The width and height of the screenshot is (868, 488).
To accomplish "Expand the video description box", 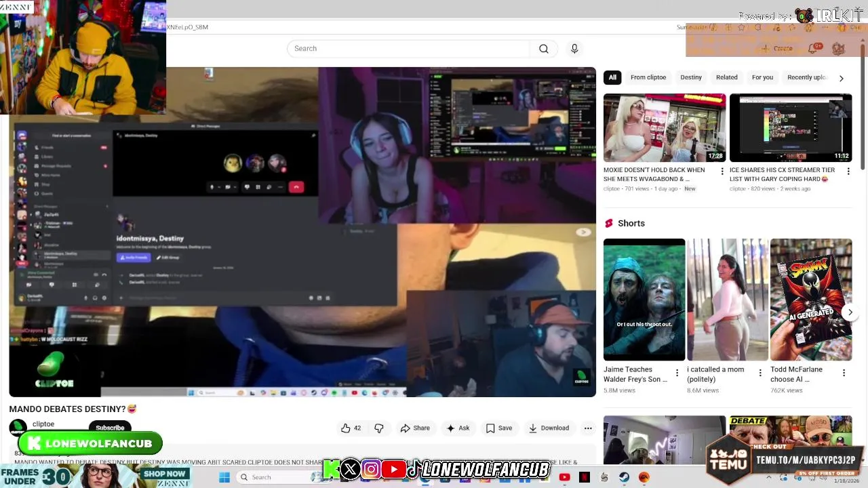I will point(302,455).
